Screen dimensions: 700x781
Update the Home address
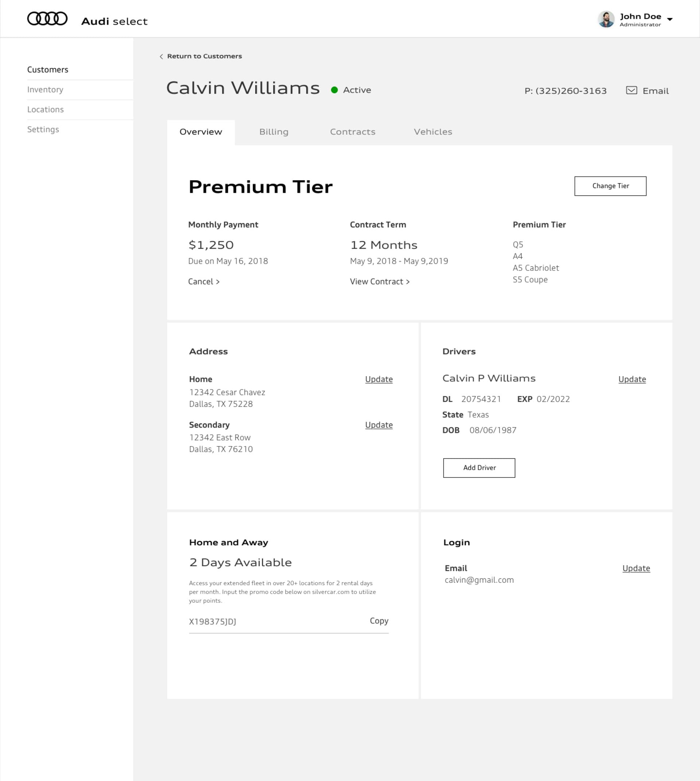(x=378, y=379)
